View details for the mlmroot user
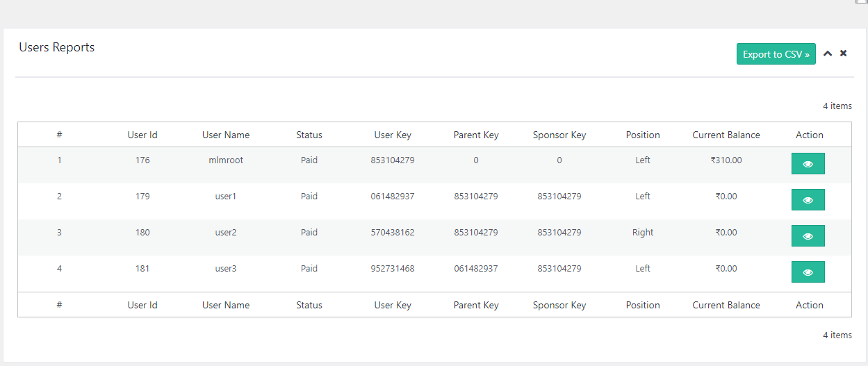 808,164
